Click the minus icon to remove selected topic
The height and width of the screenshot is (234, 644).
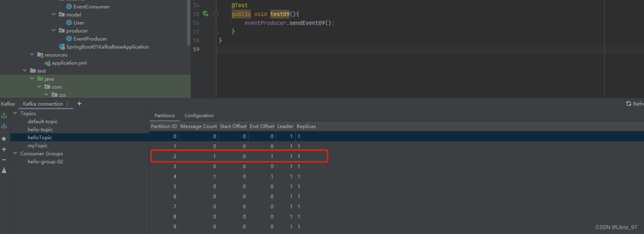click(4, 160)
